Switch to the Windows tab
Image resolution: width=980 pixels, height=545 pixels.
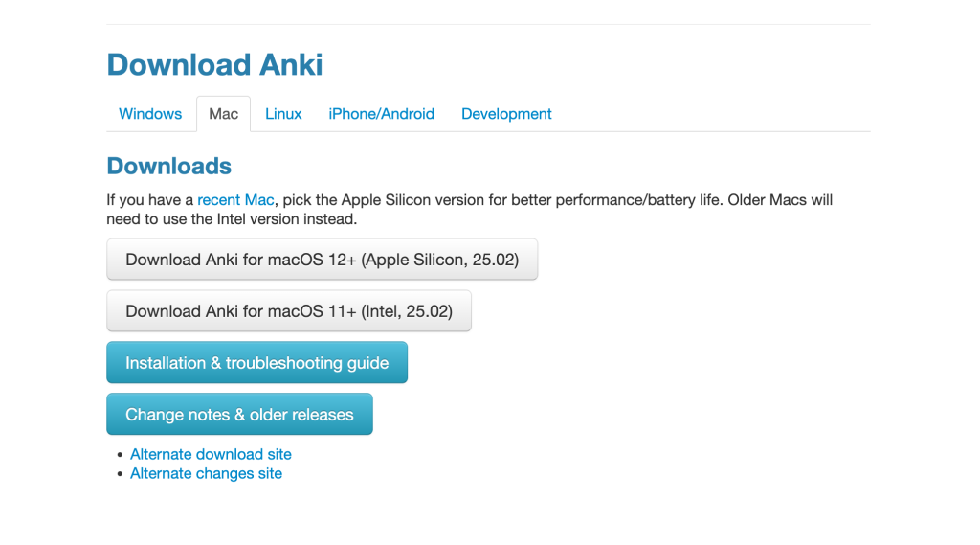[150, 114]
